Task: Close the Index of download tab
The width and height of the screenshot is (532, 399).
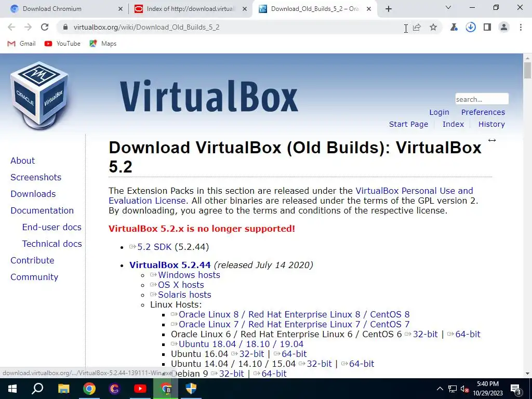Action: (x=245, y=9)
